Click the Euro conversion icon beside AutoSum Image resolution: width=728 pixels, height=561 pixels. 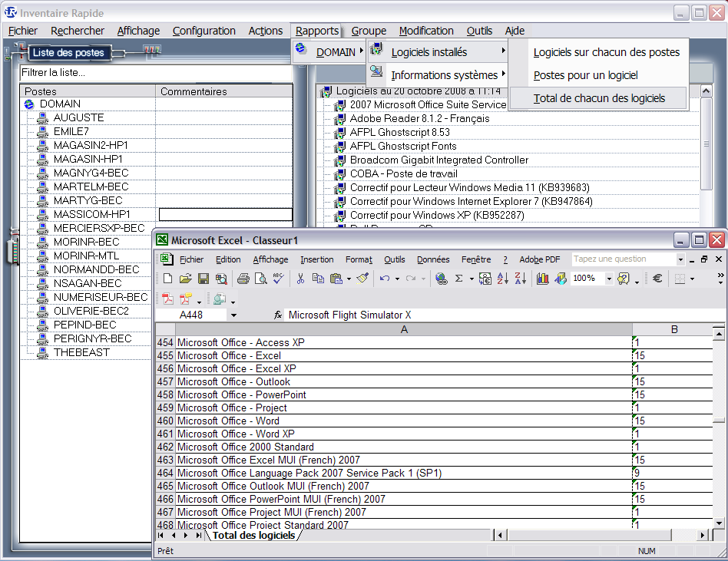pos(485,279)
